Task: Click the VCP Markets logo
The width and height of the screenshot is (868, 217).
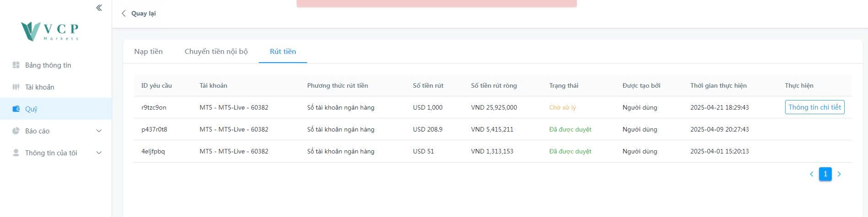Action: [x=50, y=31]
